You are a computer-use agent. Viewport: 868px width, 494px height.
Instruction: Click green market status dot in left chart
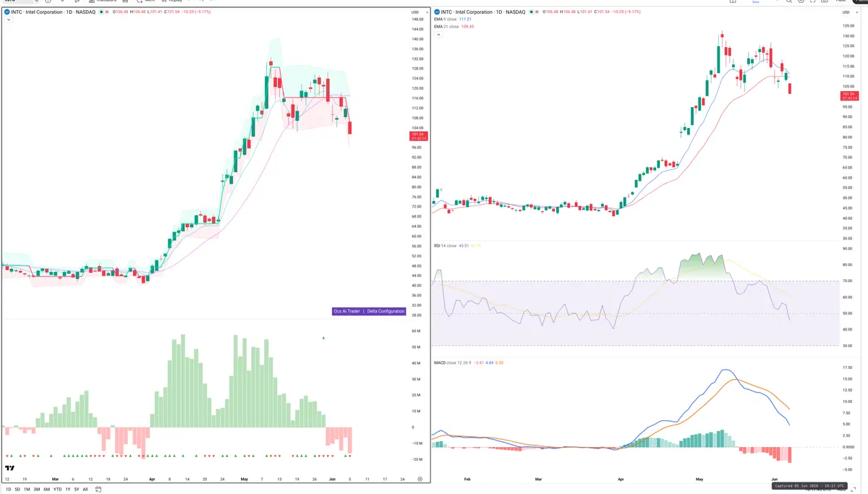point(100,12)
